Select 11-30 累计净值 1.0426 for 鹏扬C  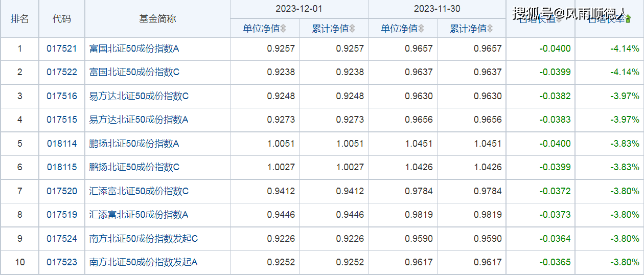(x=488, y=167)
